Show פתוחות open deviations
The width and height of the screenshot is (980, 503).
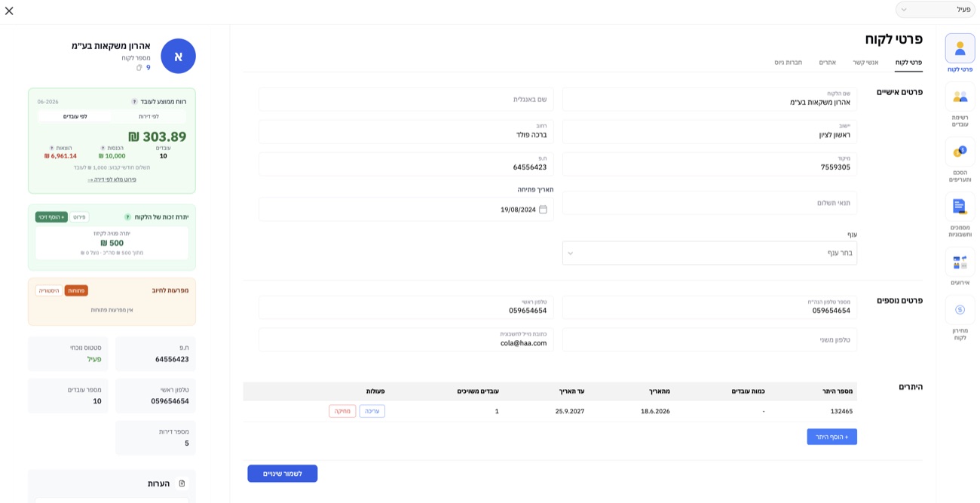pos(76,290)
